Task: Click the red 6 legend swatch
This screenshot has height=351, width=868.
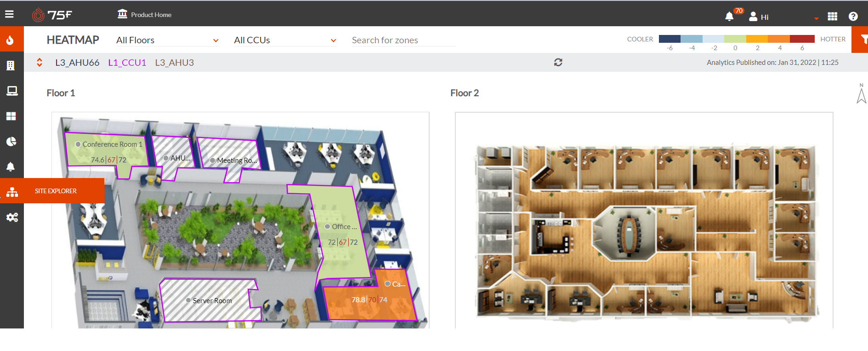Action: 802,39
